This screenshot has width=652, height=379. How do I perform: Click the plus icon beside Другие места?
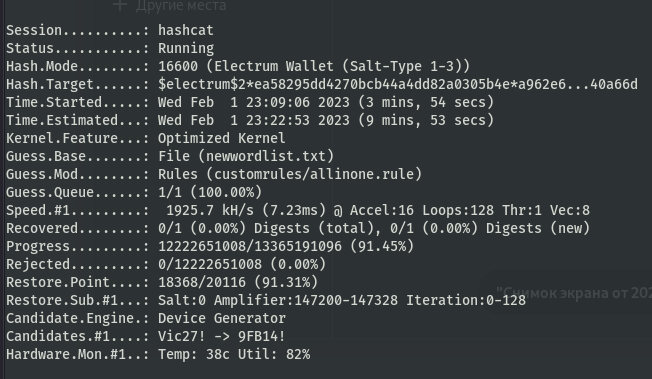[120, 5]
